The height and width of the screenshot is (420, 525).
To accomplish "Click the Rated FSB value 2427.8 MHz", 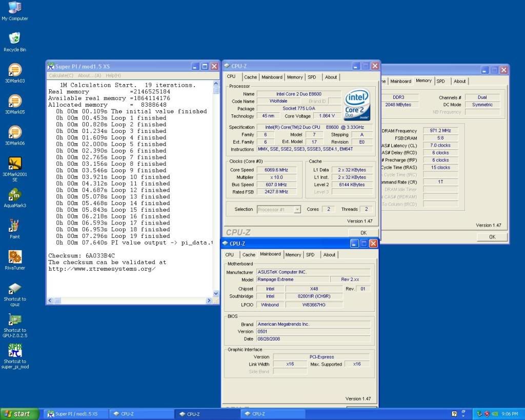I will tap(276, 192).
